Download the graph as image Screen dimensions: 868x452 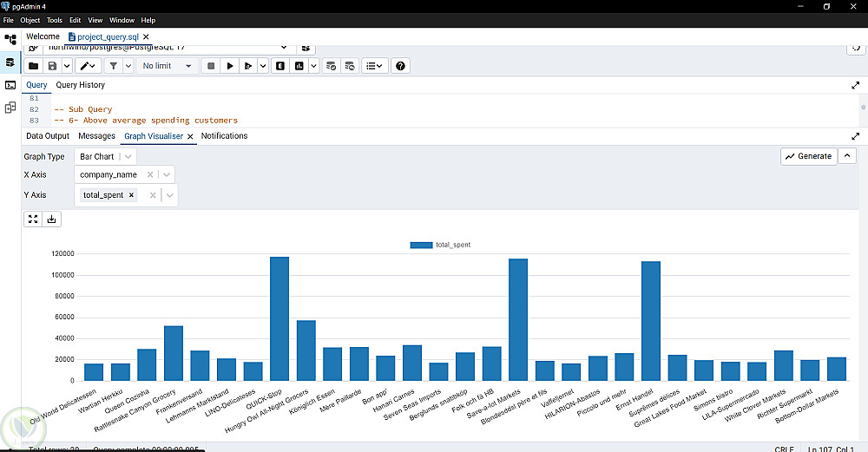(51, 219)
